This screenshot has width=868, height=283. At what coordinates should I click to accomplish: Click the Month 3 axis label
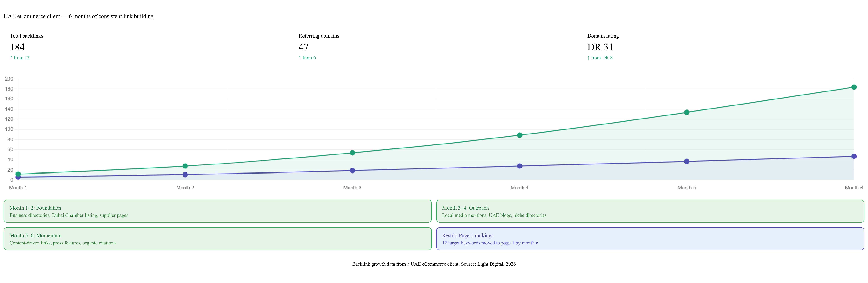352,188
